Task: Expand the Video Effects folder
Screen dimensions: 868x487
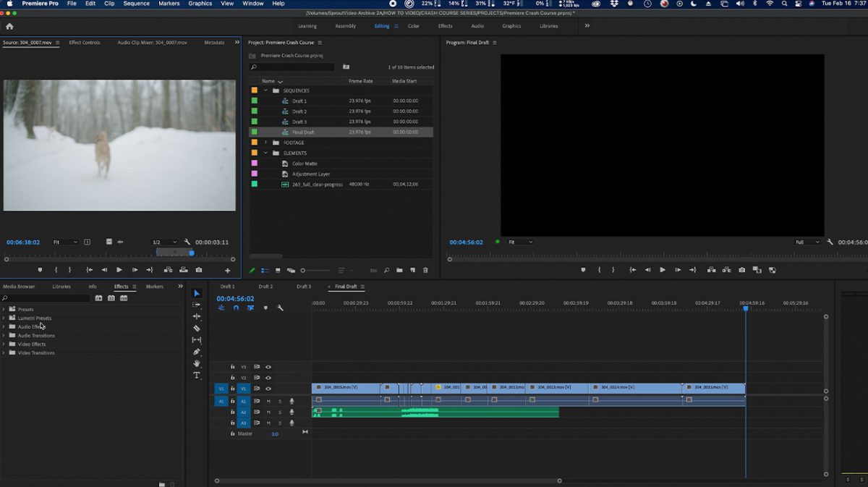Action: 4,344
